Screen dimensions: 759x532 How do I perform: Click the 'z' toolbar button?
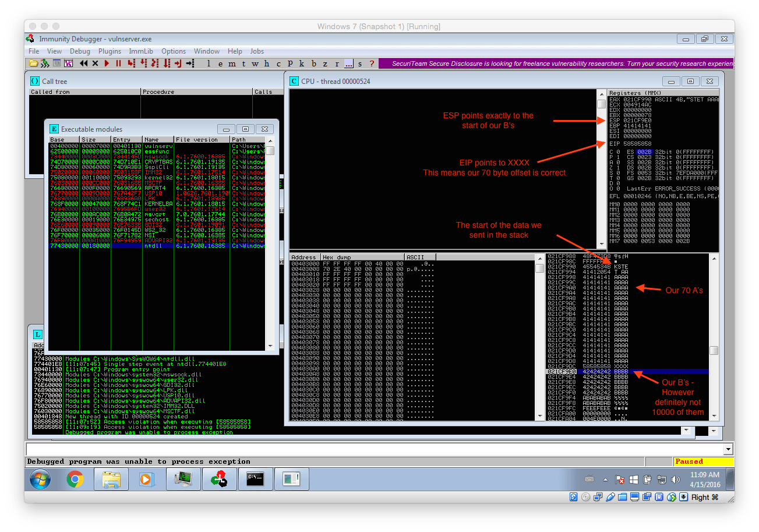point(325,64)
